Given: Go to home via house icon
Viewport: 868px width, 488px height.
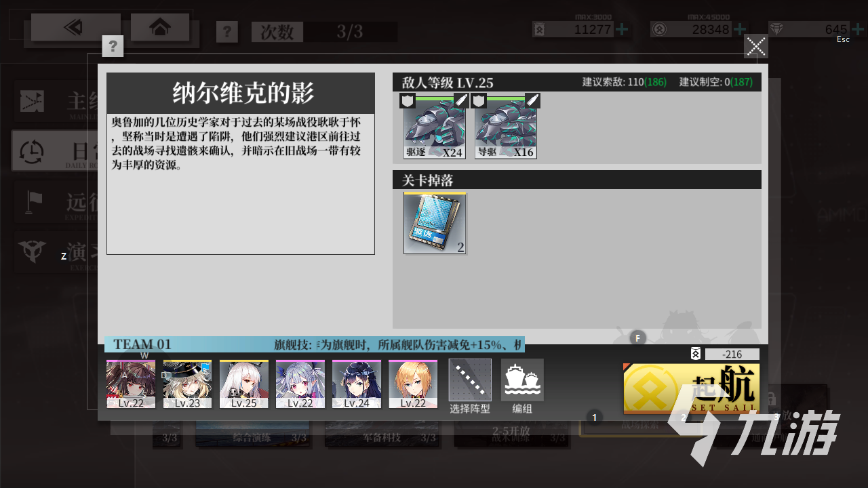Looking at the screenshot, I should [160, 27].
